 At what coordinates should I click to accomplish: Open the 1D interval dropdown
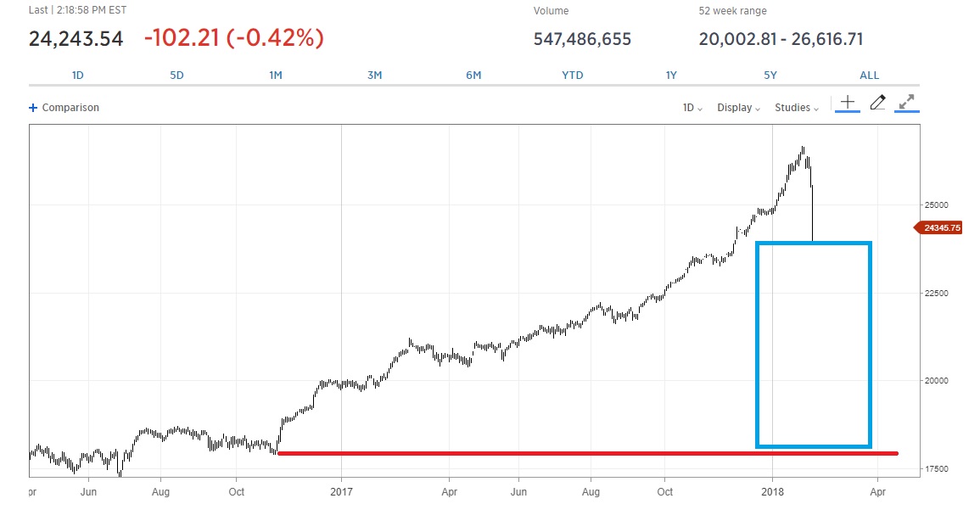(692, 108)
